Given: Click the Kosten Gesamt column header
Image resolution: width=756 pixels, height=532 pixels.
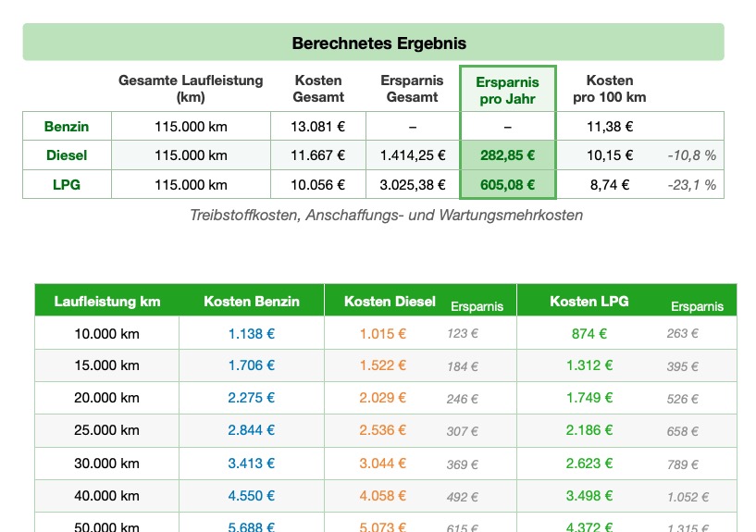Looking at the screenshot, I should [318, 89].
